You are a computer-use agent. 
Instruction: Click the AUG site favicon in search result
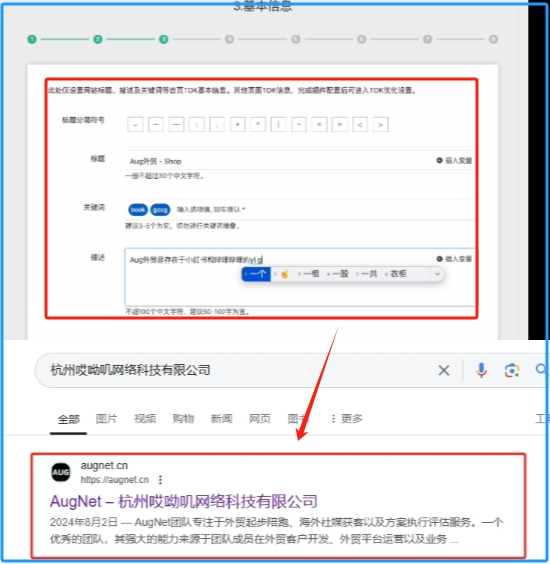point(61,472)
